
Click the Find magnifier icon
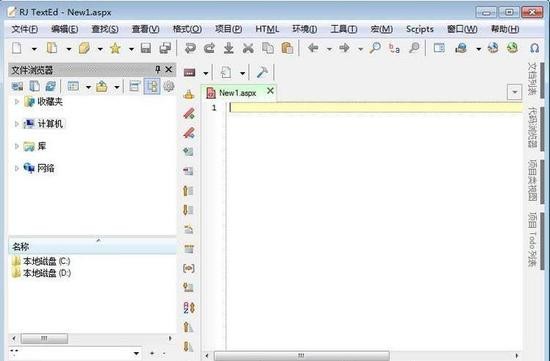tap(375, 48)
